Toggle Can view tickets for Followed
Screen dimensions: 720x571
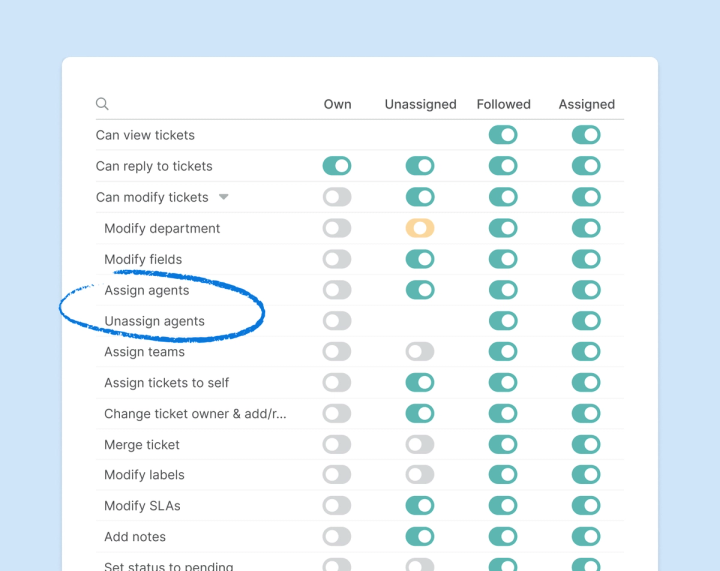pos(503,135)
